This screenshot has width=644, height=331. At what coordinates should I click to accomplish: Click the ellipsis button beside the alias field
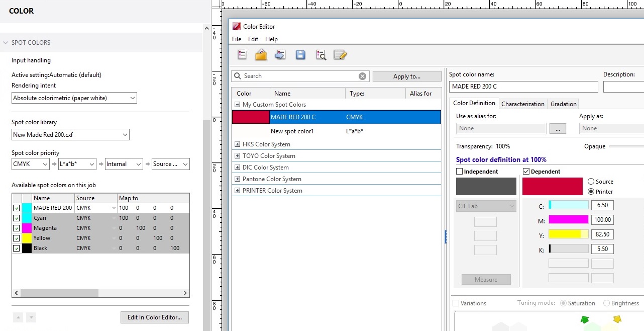coord(558,128)
